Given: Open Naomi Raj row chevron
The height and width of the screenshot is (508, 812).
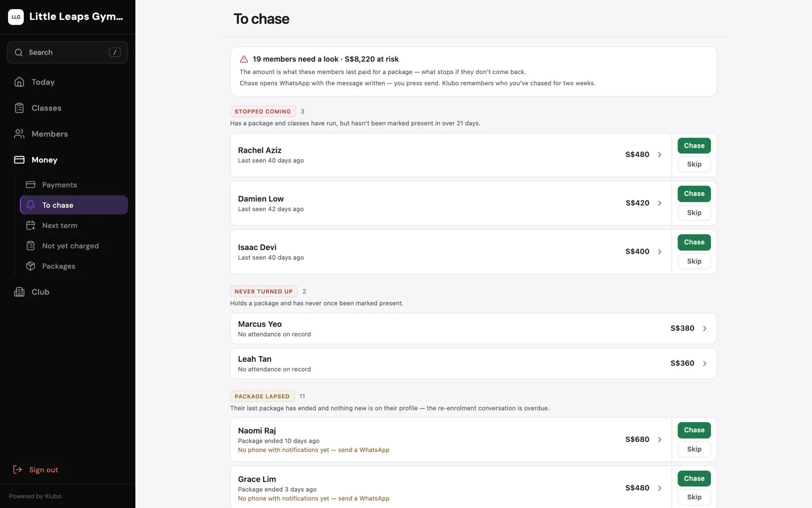Looking at the screenshot, I should click(660, 439).
